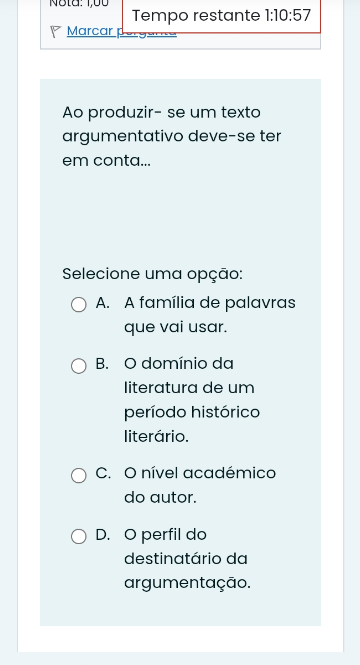Select radio button for option A
The height and width of the screenshot is (665, 360).
point(78,305)
